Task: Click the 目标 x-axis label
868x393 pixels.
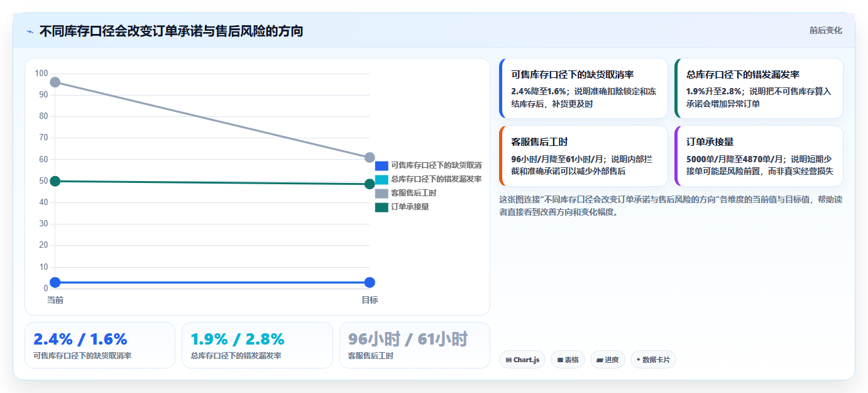Action: tap(370, 300)
